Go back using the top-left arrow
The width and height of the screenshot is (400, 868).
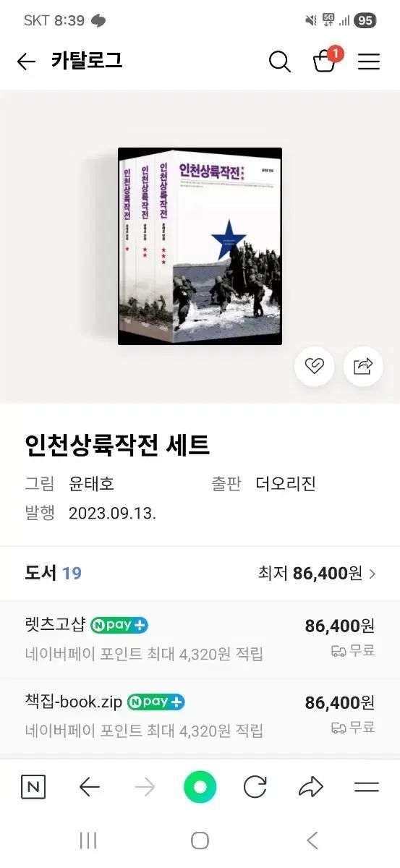[26, 62]
